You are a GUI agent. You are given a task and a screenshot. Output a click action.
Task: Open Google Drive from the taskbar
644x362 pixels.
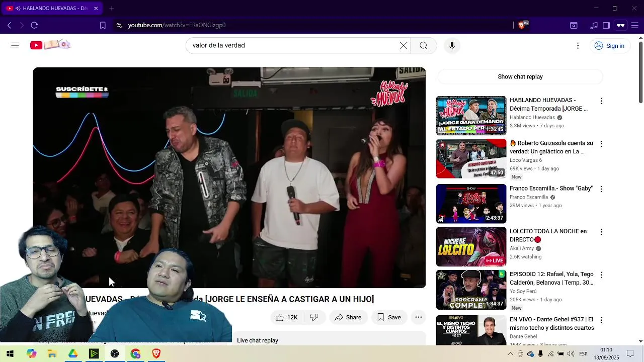tap(73, 353)
